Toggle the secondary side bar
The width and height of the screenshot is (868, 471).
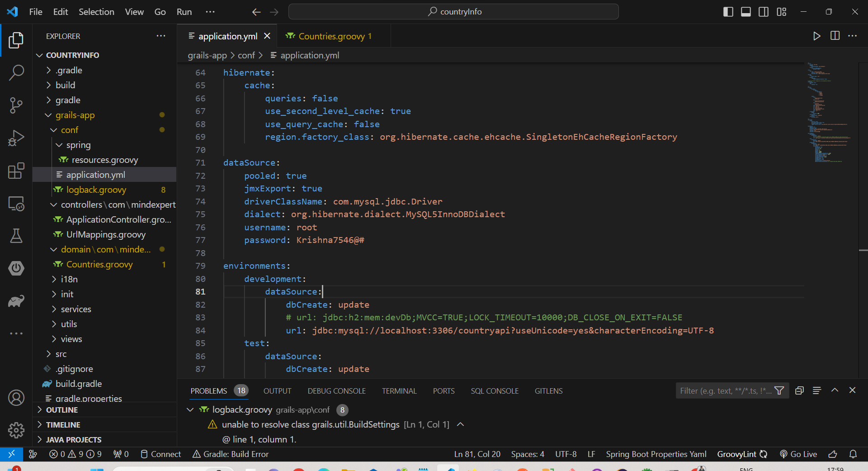pyautogui.click(x=764, y=12)
